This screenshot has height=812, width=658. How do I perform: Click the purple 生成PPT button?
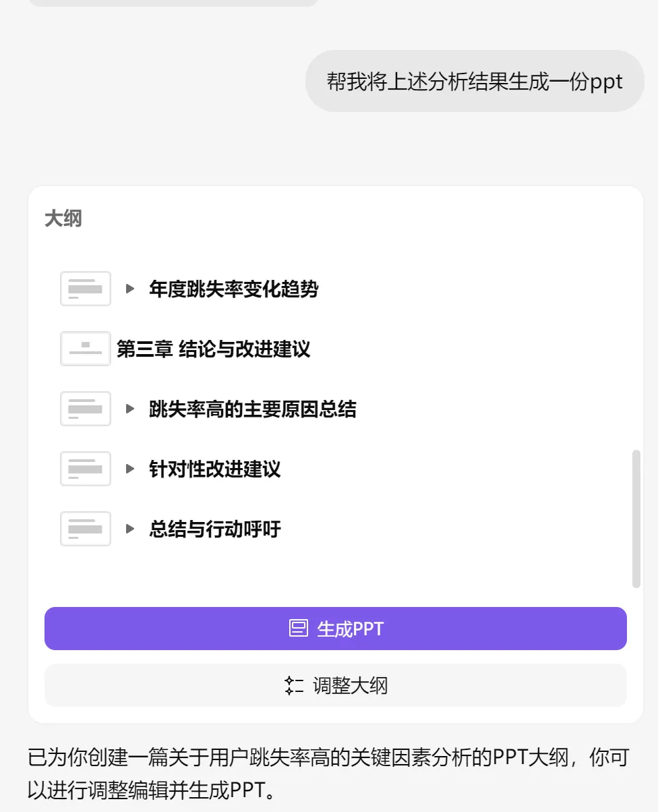pyautogui.click(x=336, y=629)
